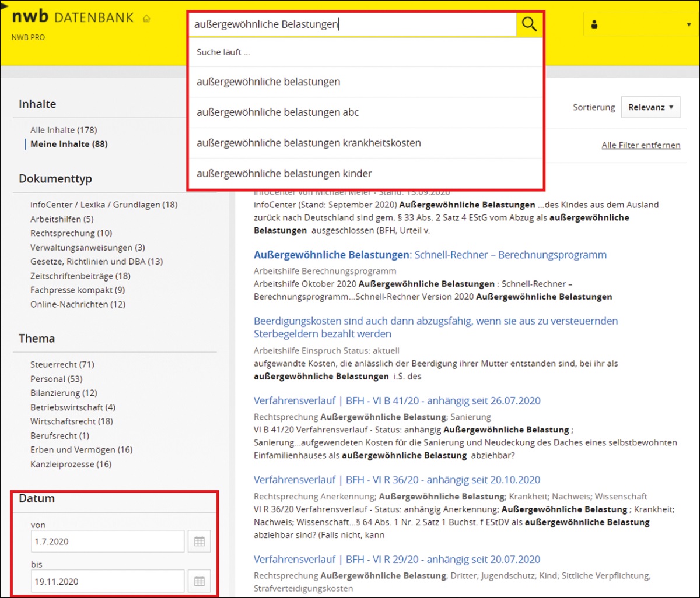Click the magnifying glass search button
This screenshot has height=598, width=700.
(529, 24)
